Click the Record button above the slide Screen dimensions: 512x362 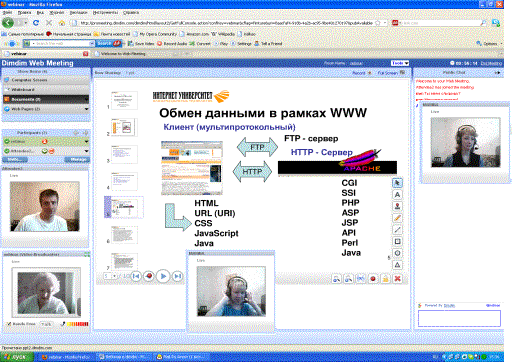point(362,73)
